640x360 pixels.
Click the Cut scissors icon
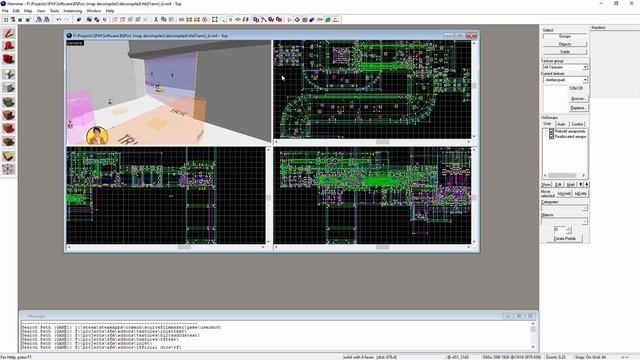(x=156, y=20)
